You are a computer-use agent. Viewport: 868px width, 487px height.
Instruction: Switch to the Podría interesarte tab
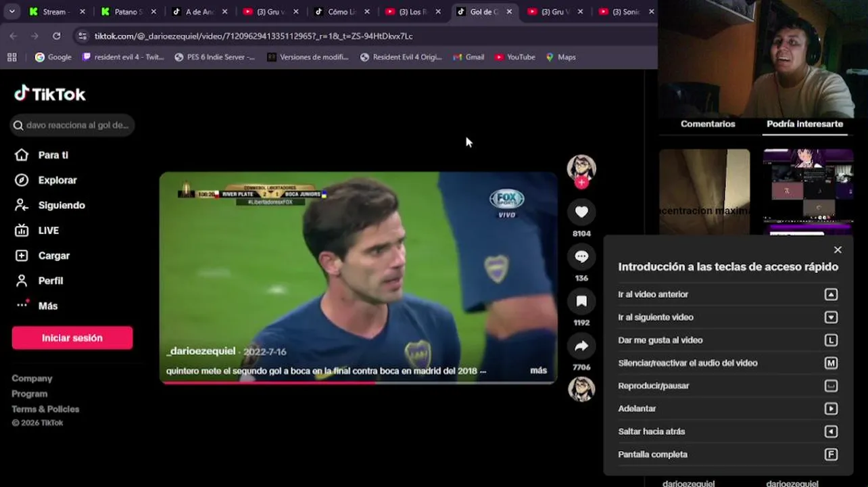tap(804, 124)
